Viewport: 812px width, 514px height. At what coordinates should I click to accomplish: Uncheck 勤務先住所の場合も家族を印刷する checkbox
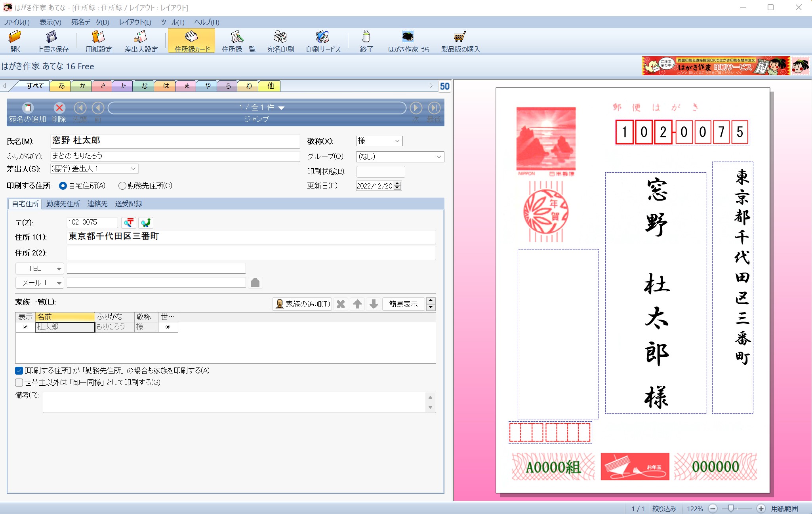pos(19,371)
